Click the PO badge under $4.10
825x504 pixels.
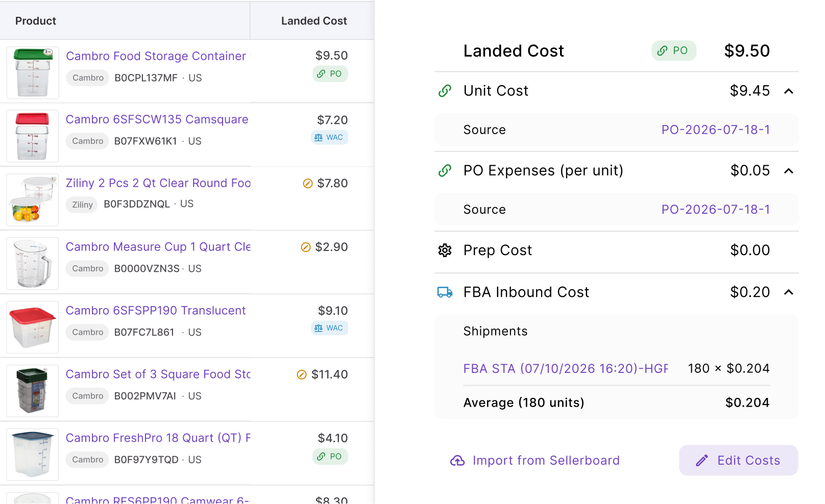coord(330,457)
